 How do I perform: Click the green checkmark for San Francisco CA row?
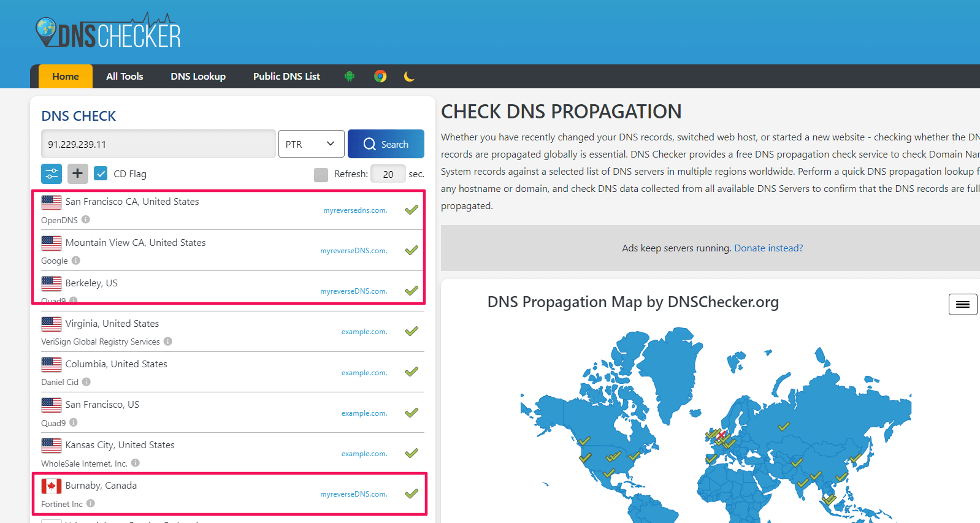pyautogui.click(x=412, y=210)
